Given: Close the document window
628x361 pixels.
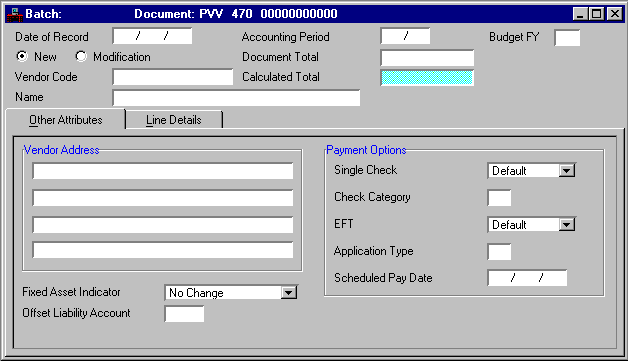Looking at the screenshot, I should click(614, 14).
